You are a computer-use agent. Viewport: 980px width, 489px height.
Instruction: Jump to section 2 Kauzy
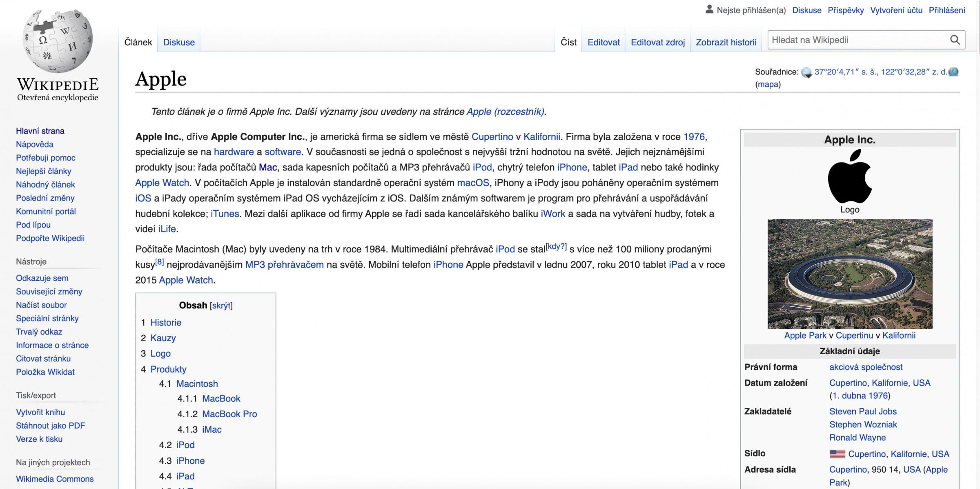pos(163,338)
